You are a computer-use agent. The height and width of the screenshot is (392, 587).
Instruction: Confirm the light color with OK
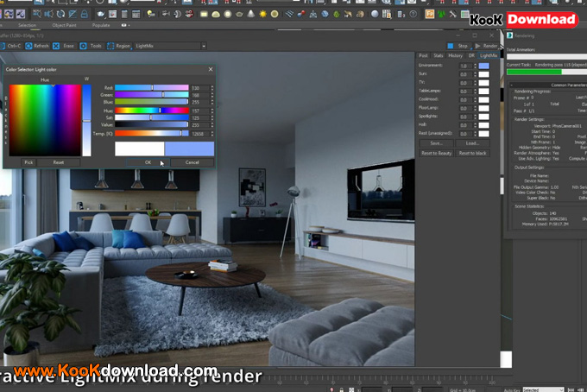[148, 162]
